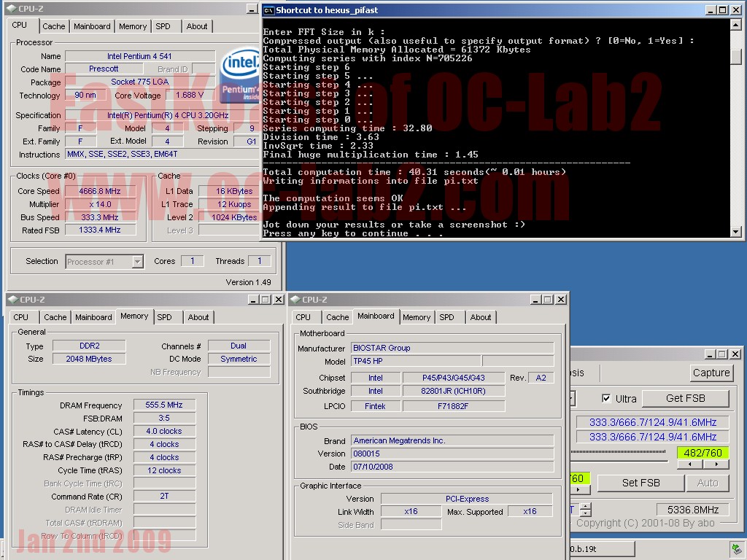Screen dimensions: 747x560
Task: Click the Intel Pentium 4 logo in CPU-Z
Action: click(x=239, y=75)
